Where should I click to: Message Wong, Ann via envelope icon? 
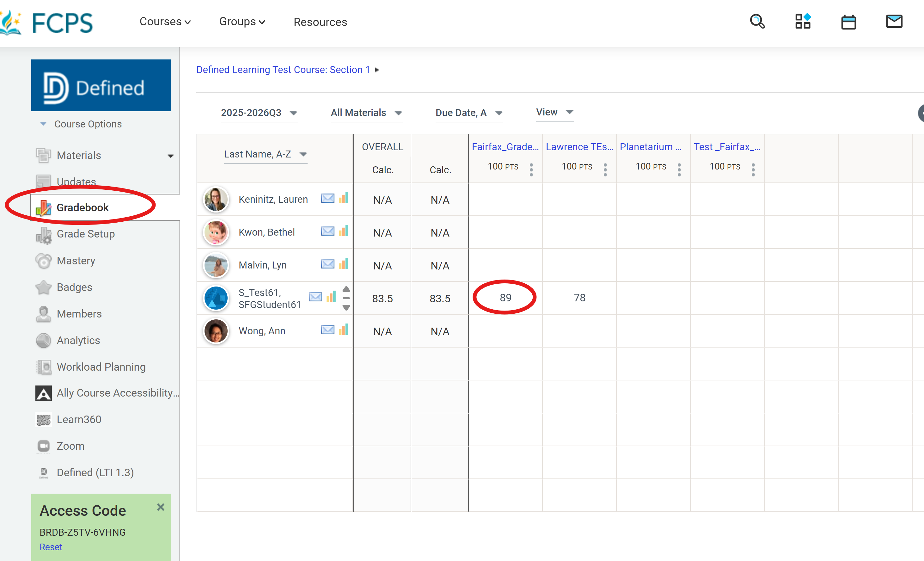[327, 330]
